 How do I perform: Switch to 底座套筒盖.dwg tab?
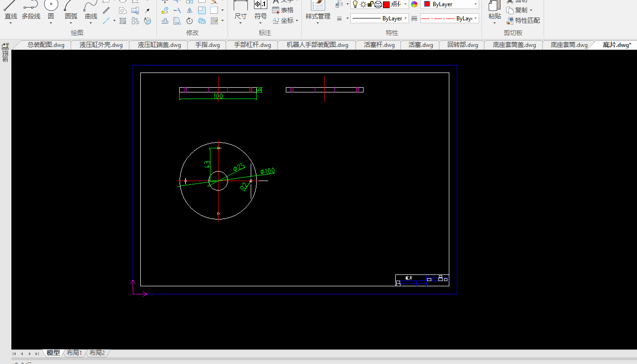(514, 45)
